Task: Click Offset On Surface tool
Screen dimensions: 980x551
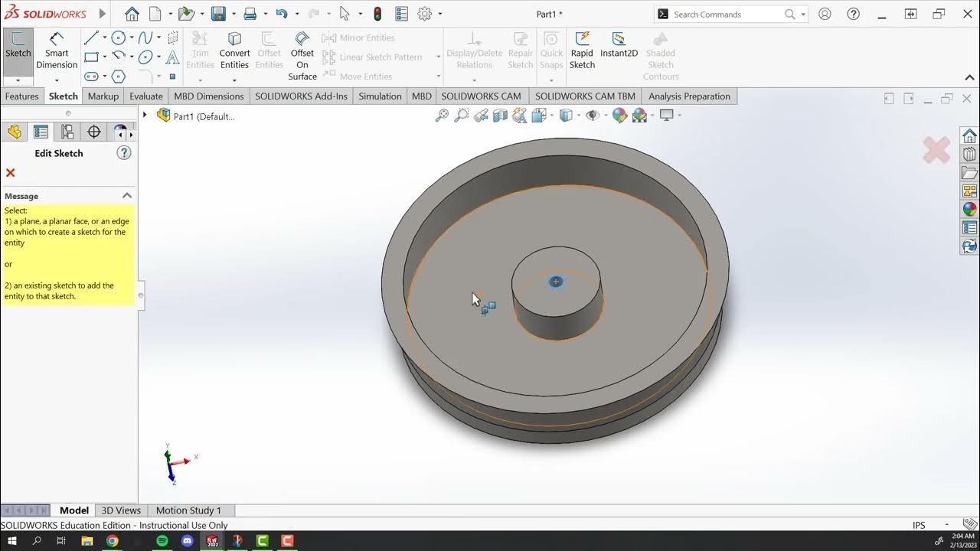Action: pos(302,55)
